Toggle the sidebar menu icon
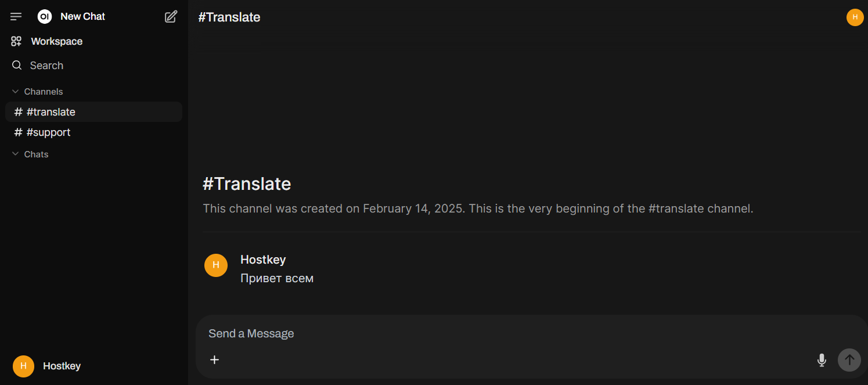This screenshot has width=868, height=385. (x=16, y=17)
